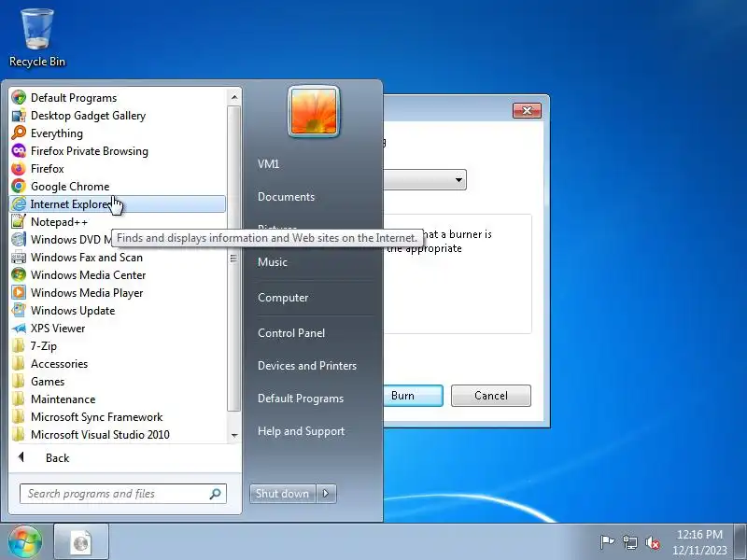Viewport: 747px width, 560px height.
Task: Click the programs list scrollbar thumb
Action: pyautogui.click(x=234, y=259)
